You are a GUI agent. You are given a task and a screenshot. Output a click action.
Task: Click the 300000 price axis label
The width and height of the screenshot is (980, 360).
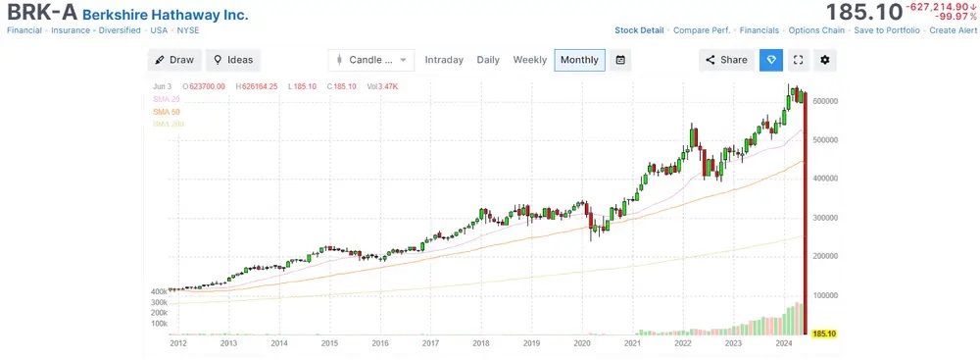point(825,217)
